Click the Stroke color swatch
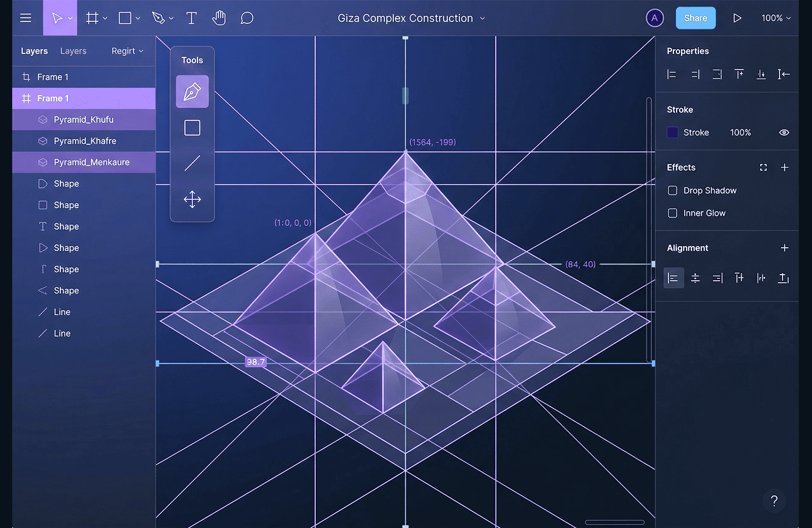The image size is (812, 528). click(672, 133)
